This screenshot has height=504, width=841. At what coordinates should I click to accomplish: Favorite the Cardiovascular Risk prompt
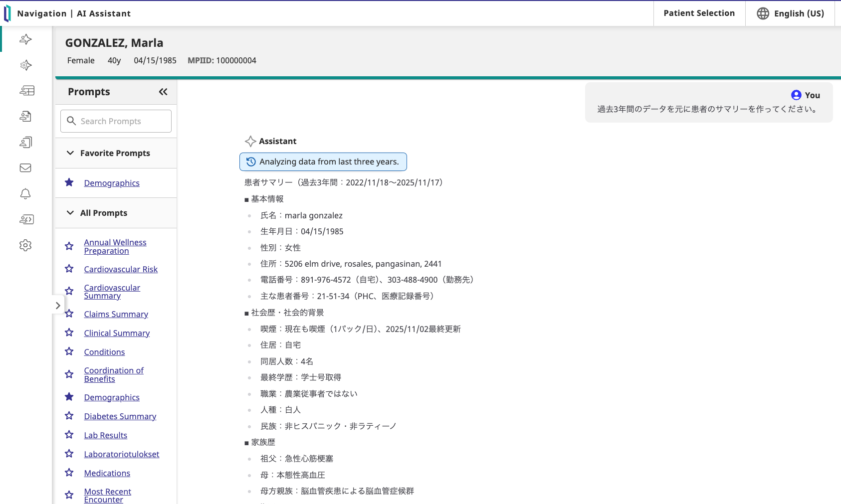tap(69, 269)
